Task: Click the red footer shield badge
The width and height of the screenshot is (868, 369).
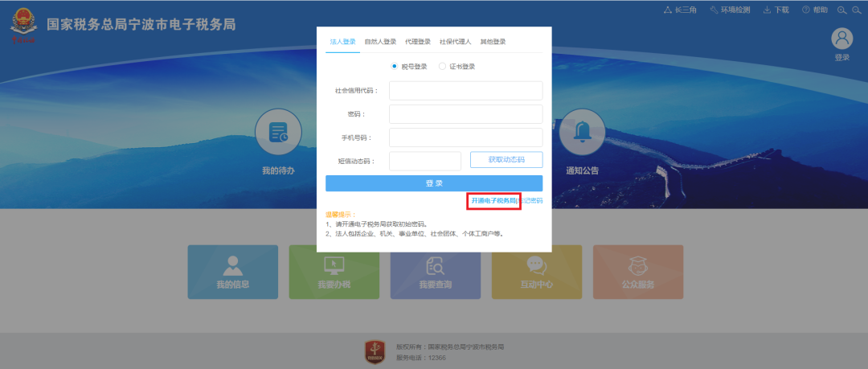Action: [x=375, y=352]
